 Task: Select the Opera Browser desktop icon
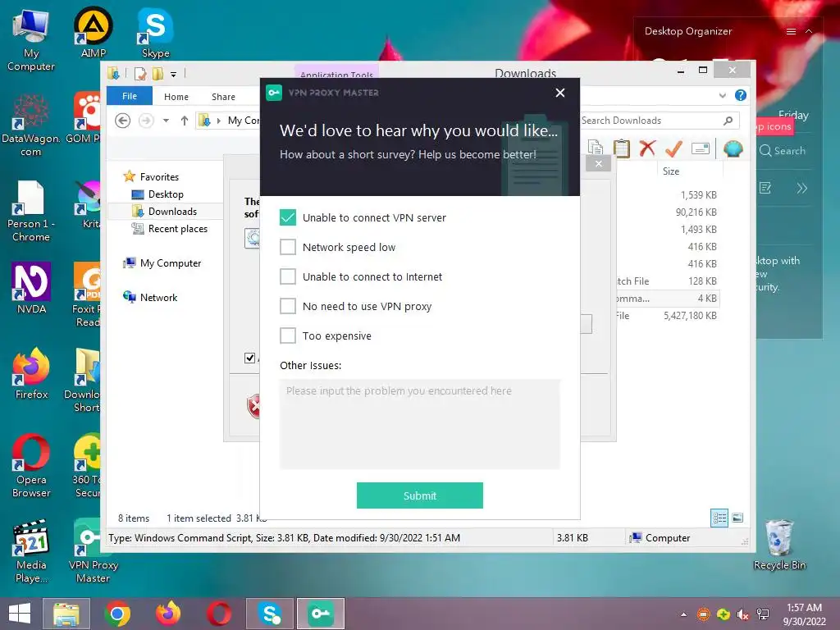pyautogui.click(x=31, y=465)
